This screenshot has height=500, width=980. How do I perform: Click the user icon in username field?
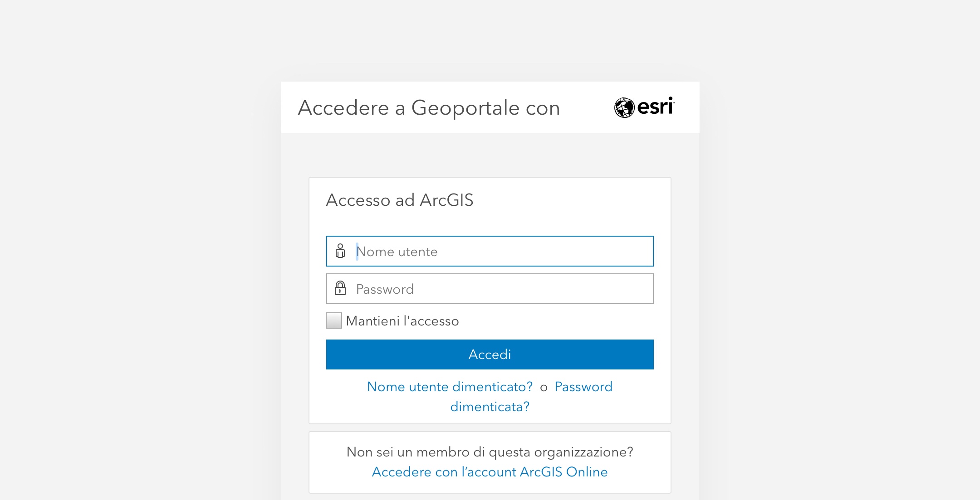[340, 251]
